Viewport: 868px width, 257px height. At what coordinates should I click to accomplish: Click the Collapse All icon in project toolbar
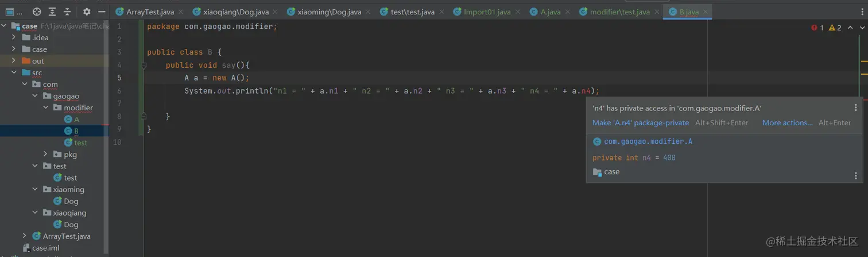(x=67, y=11)
